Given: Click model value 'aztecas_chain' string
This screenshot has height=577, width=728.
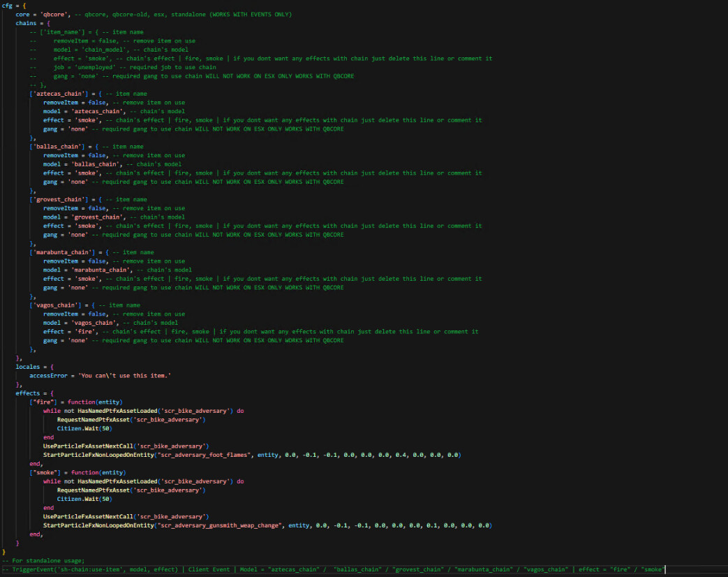Looking at the screenshot, I should [x=98, y=112].
